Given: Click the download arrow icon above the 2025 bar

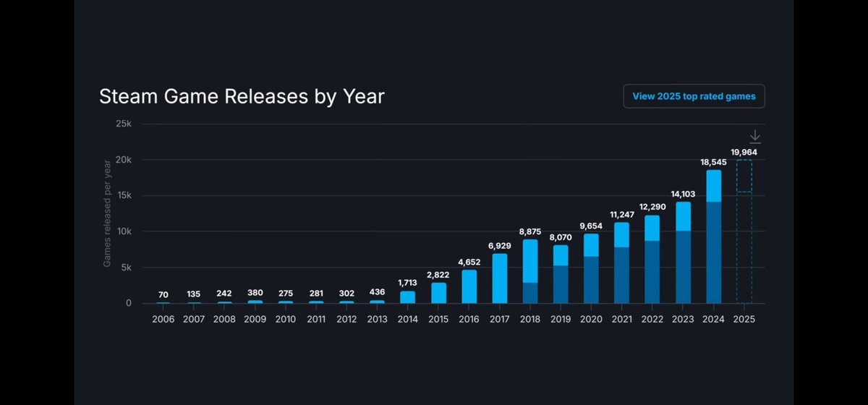Looking at the screenshot, I should click(755, 136).
